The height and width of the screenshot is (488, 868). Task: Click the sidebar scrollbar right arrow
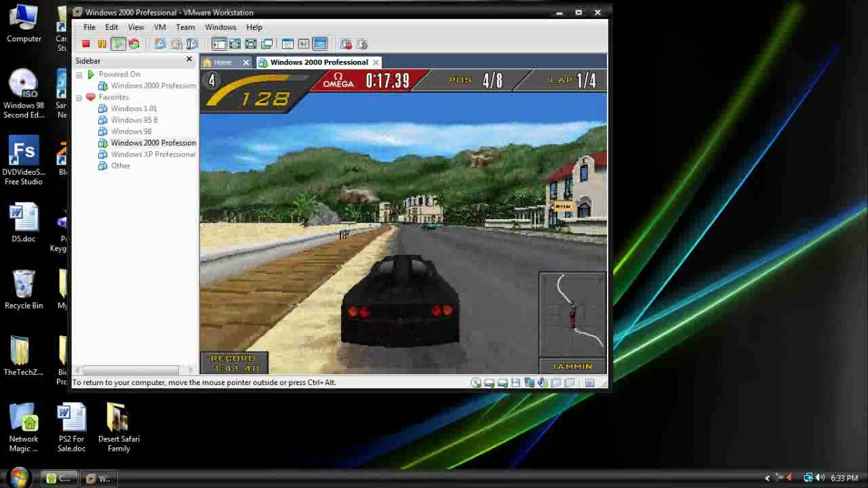click(191, 370)
